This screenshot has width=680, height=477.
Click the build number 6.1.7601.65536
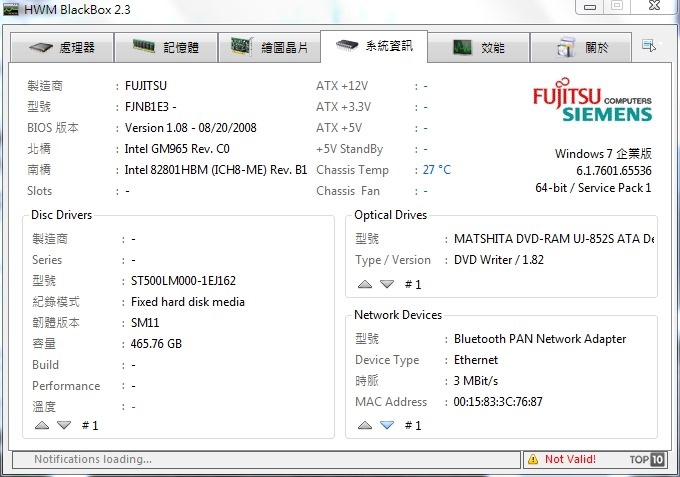point(614,171)
